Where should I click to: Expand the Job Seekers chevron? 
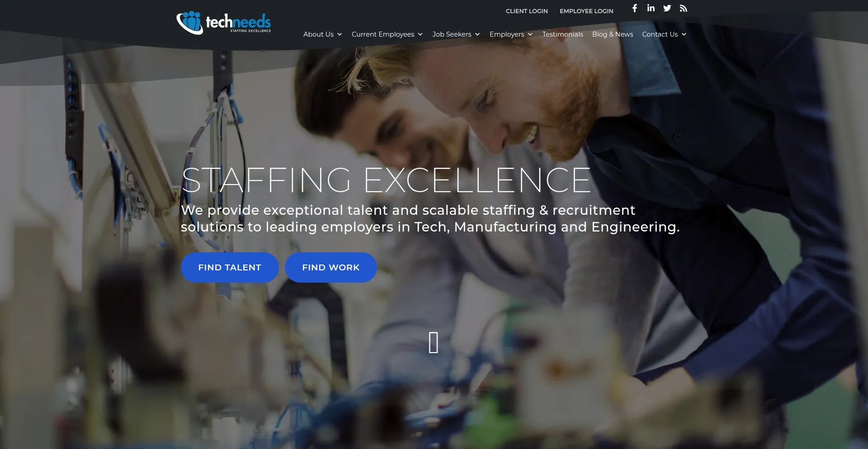point(477,34)
